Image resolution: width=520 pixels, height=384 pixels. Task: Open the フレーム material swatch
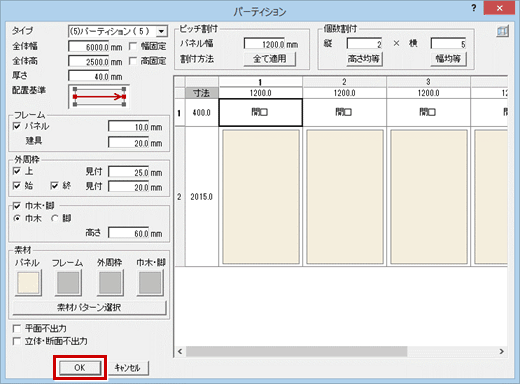[x=68, y=283]
